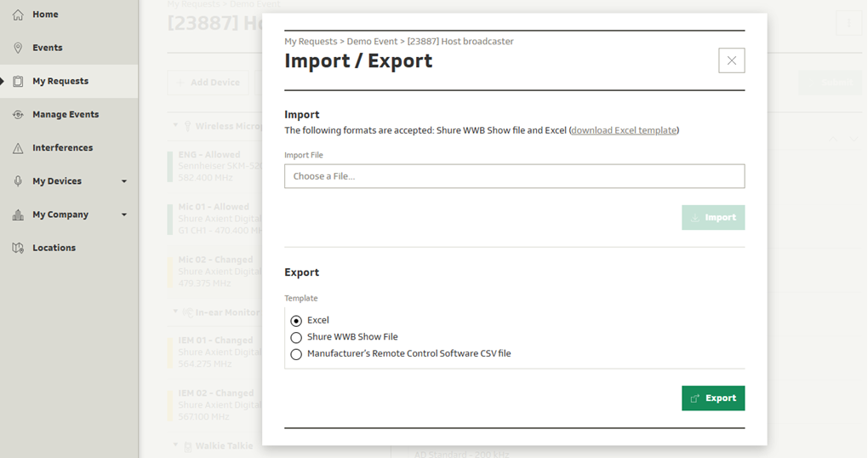Screen dimensions: 868x458
Task: Expand the My Devices submenu arrow
Action: [124, 181]
